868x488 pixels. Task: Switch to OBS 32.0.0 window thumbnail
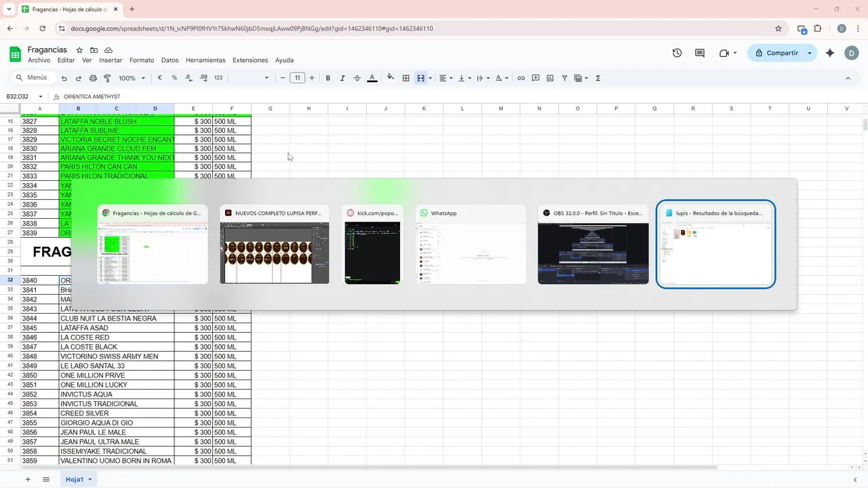point(593,245)
